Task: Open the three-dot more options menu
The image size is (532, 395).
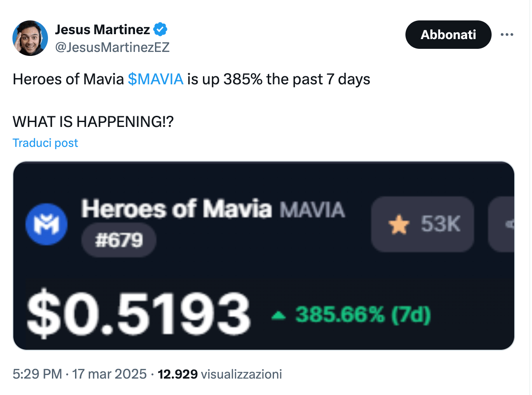Action: coord(507,35)
